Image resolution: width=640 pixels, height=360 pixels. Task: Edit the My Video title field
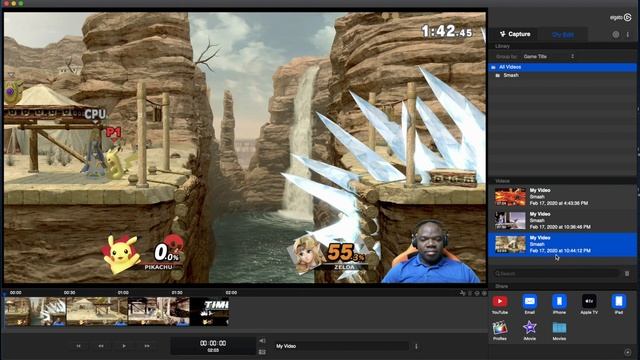341,346
